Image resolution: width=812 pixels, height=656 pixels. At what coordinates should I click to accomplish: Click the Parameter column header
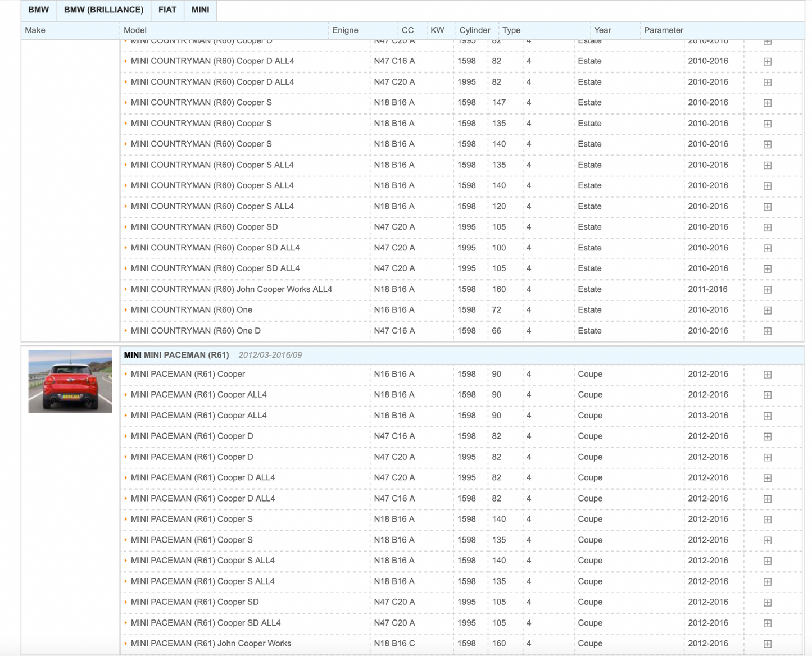coord(664,30)
